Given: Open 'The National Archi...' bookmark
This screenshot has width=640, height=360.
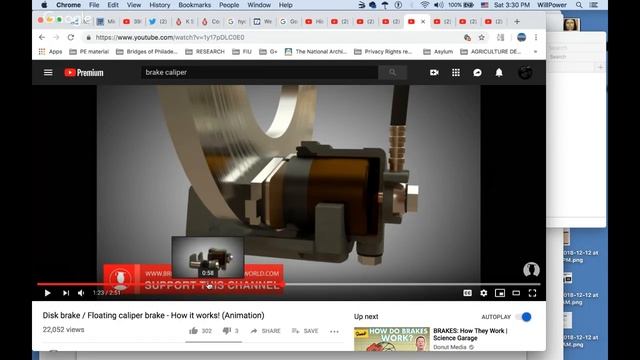Looking at the screenshot, I should pyautogui.click(x=316, y=51).
